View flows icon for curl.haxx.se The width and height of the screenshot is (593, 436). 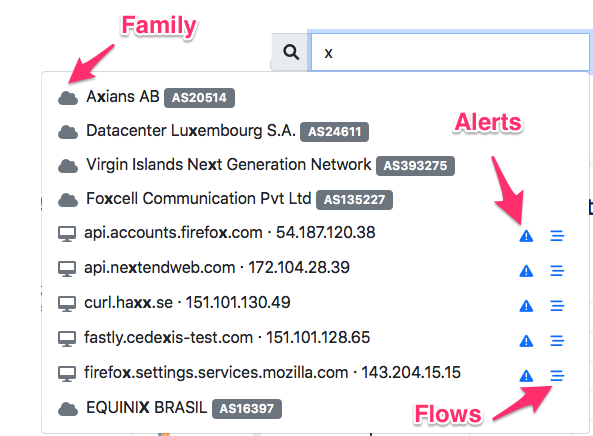click(557, 306)
